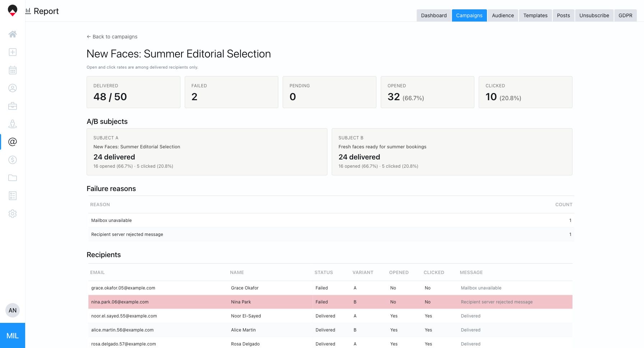This screenshot has width=644, height=348.
Task: Click the VARIANT column header
Action: 363,273
